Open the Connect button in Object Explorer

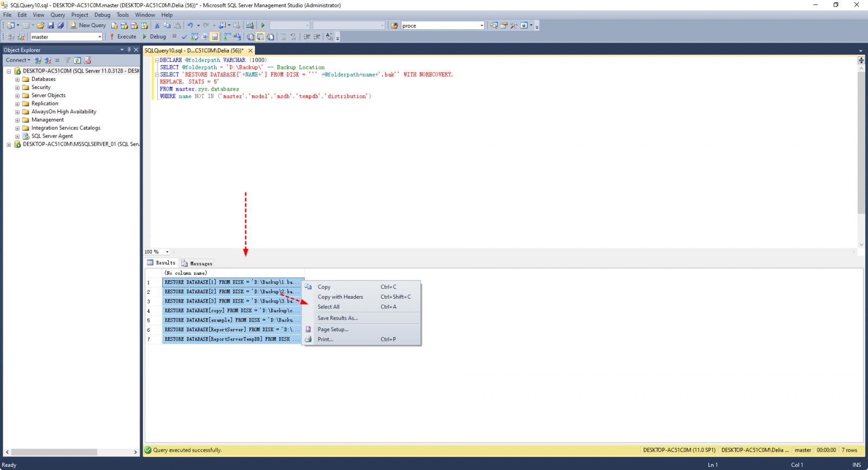18,60
